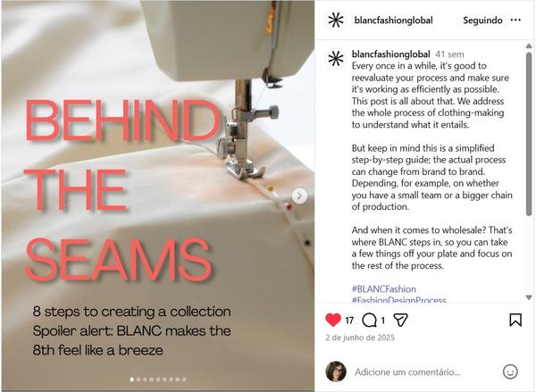Click Adicione um comentário field
This screenshot has height=392, width=536.
coord(407,371)
